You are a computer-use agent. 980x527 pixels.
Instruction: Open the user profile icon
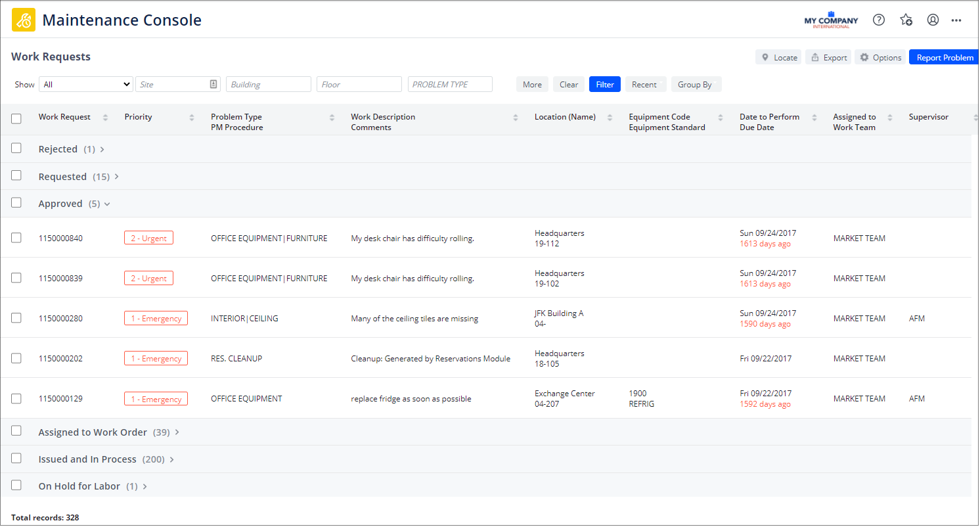pyautogui.click(x=933, y=20)
